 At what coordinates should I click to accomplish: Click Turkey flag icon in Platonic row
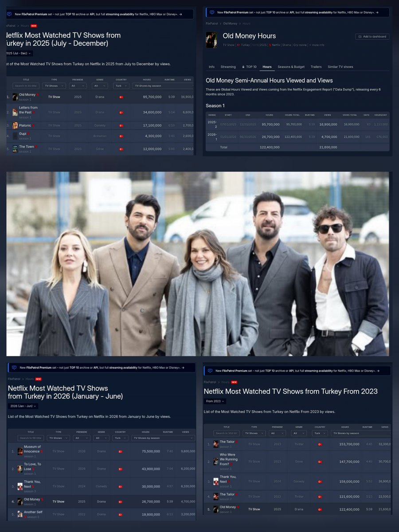pyautogui.click(x=121, y=125)
